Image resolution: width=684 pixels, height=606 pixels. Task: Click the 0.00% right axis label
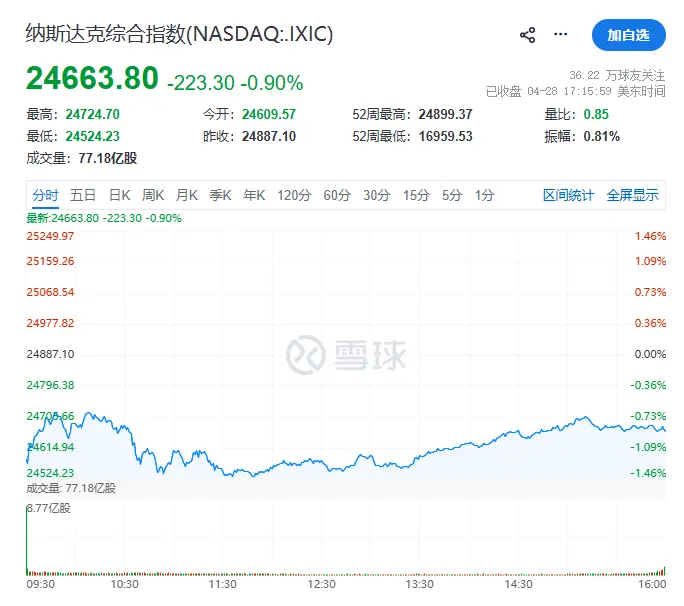click(x=650, y=354)
